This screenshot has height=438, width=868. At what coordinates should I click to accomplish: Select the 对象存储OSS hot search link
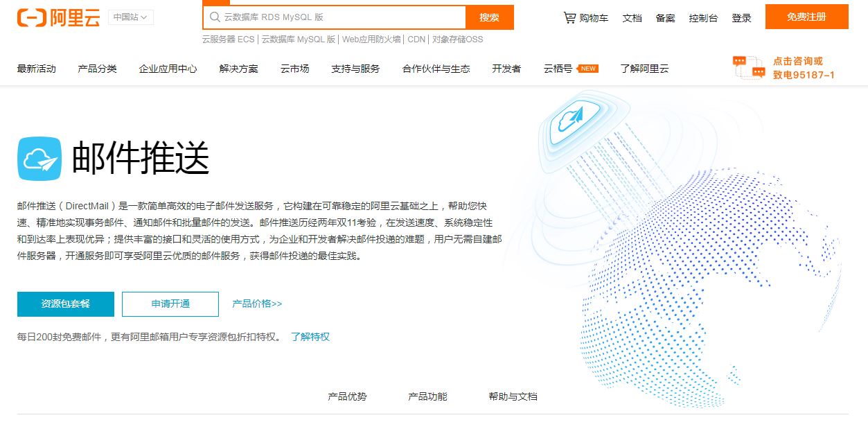click(x=458, y=40)
